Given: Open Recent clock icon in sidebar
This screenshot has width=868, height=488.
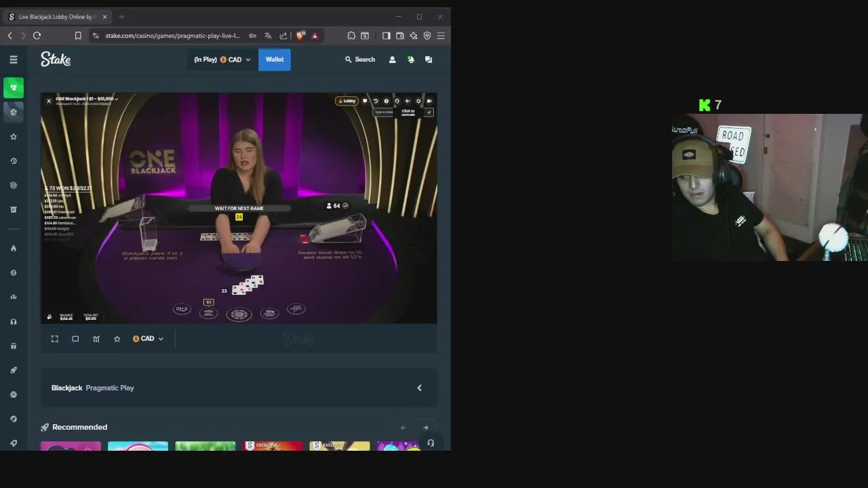Looking at the screenshot, I should point(14,161).
